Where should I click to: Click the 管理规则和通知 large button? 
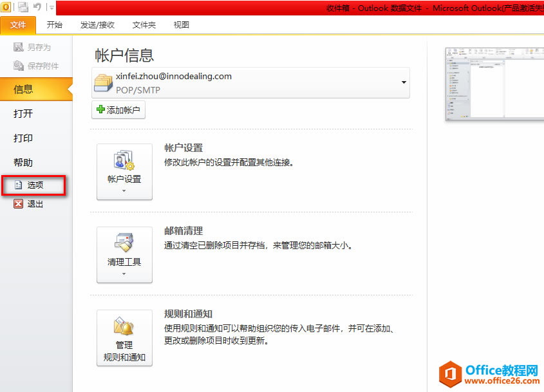[x=124, y=338]
